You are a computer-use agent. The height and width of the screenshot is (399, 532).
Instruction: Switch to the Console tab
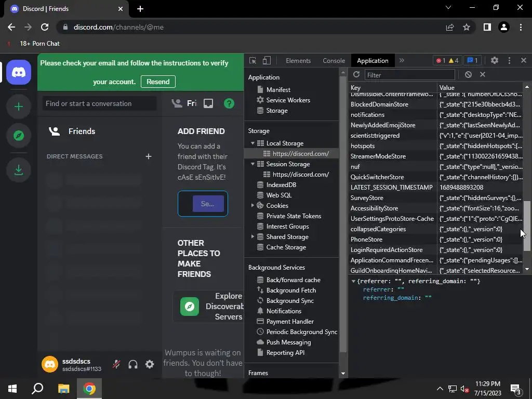click(334, 61)
